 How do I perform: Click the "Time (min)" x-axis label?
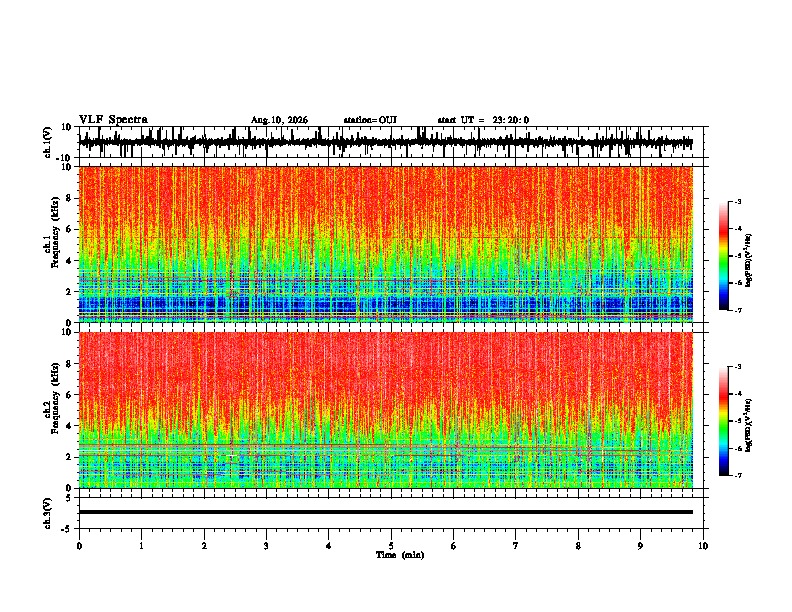[x=400, y=555]
